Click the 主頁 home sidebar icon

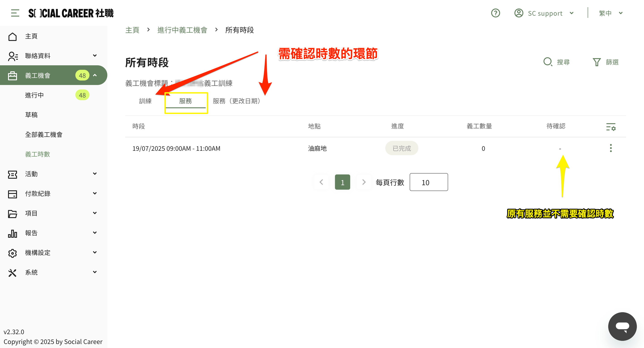(13, 36)
